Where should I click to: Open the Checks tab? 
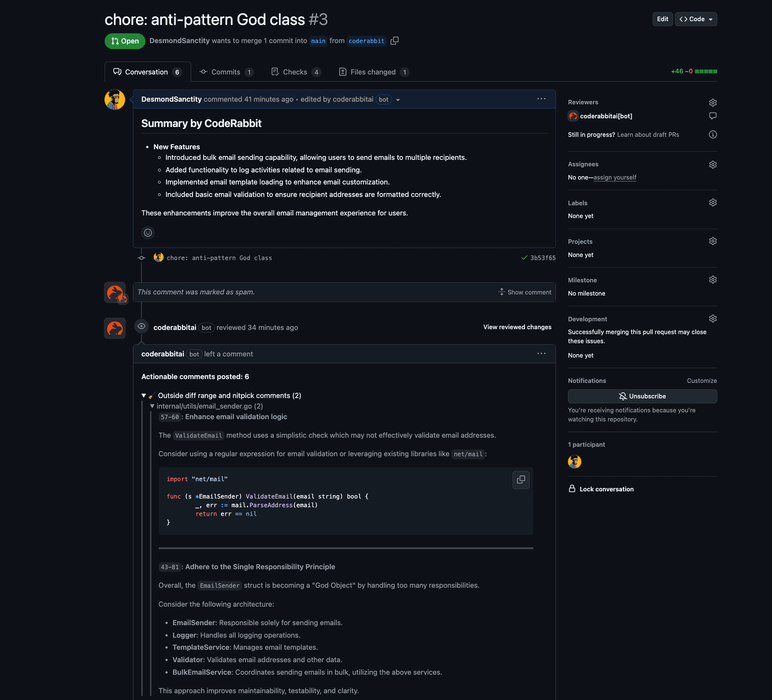(295, 72)
